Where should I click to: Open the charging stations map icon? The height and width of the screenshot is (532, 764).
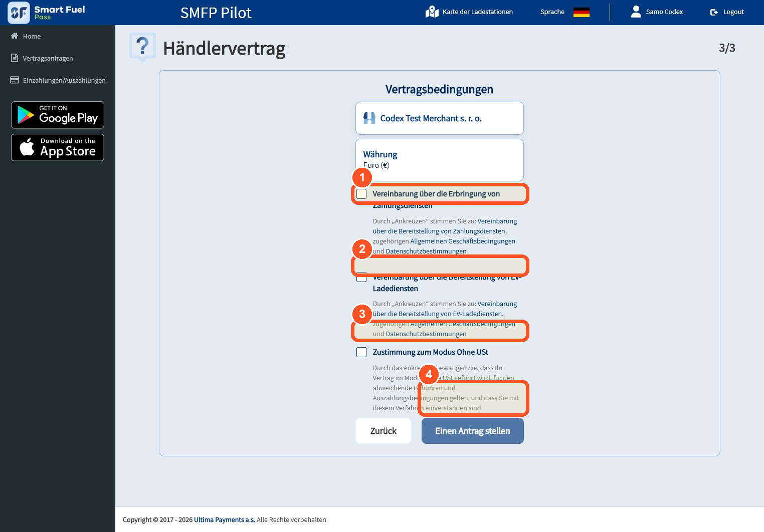(432, 12)
